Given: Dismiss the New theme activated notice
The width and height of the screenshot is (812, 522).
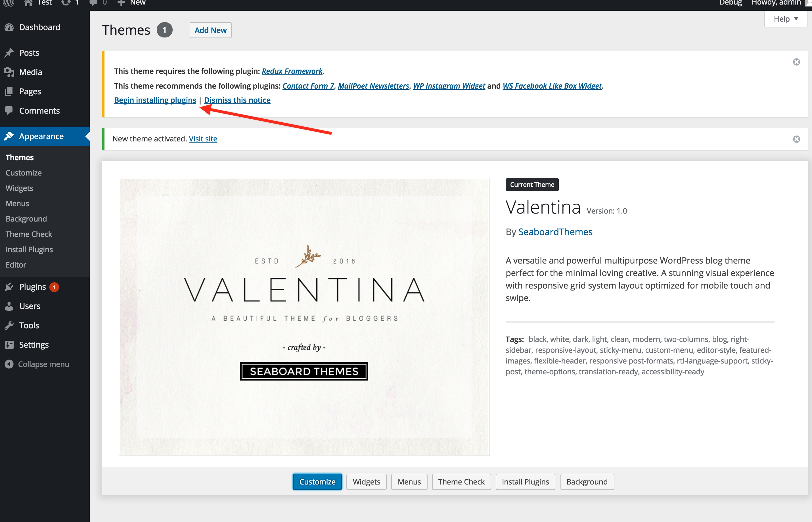Looking at the screenshot, I should (x=796, y=139).
